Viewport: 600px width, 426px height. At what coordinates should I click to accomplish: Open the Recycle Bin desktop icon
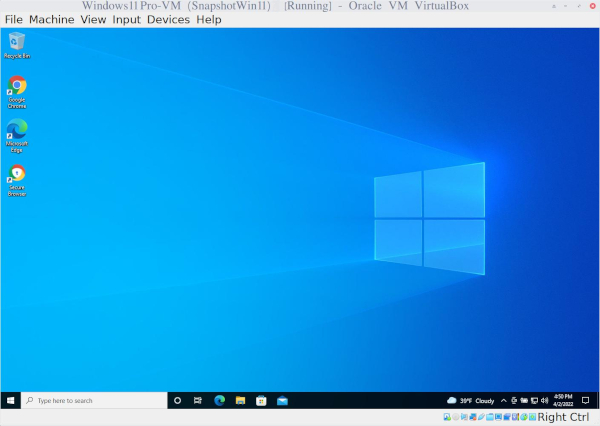pos(17,43)
